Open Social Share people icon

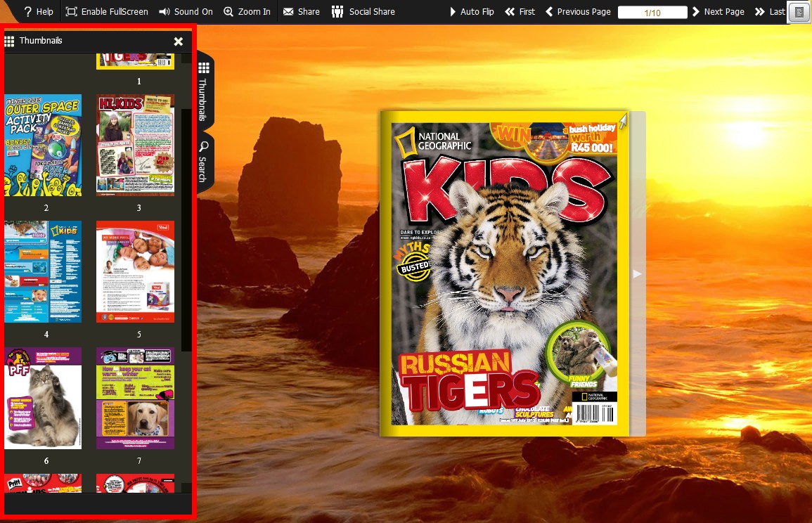(x=337, y=11)
